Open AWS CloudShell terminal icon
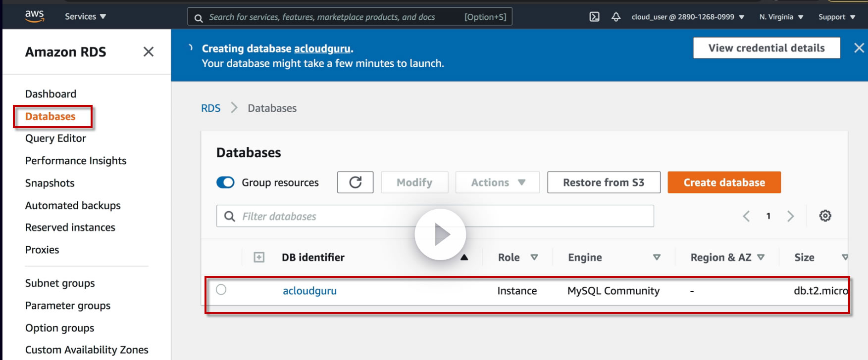 [x=595, y=17]
